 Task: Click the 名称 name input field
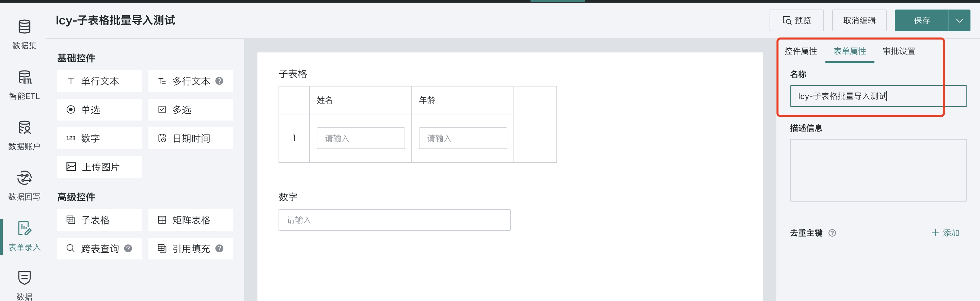click(x=878, y=96)
